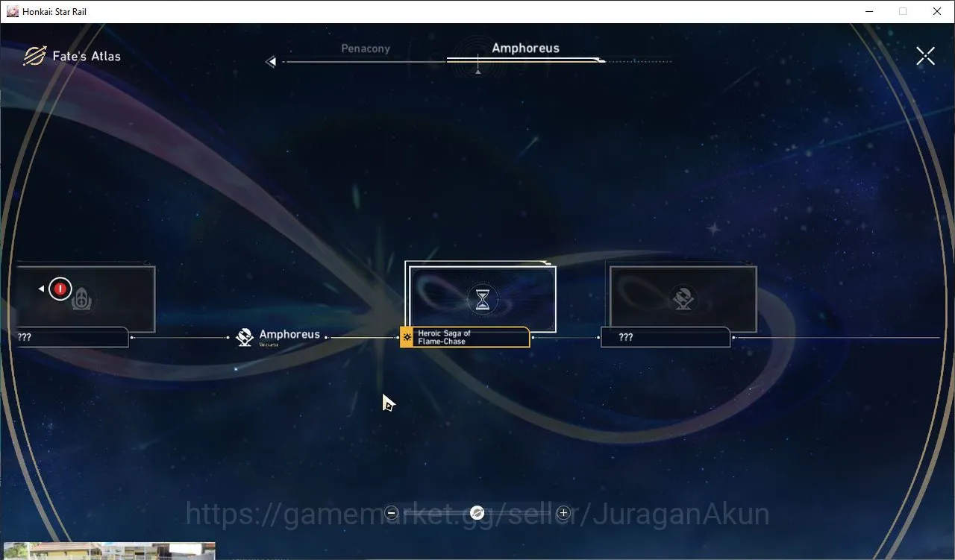Click the zoom slider handle
This screenshot has height=560, width=955.
coord(477,512)
